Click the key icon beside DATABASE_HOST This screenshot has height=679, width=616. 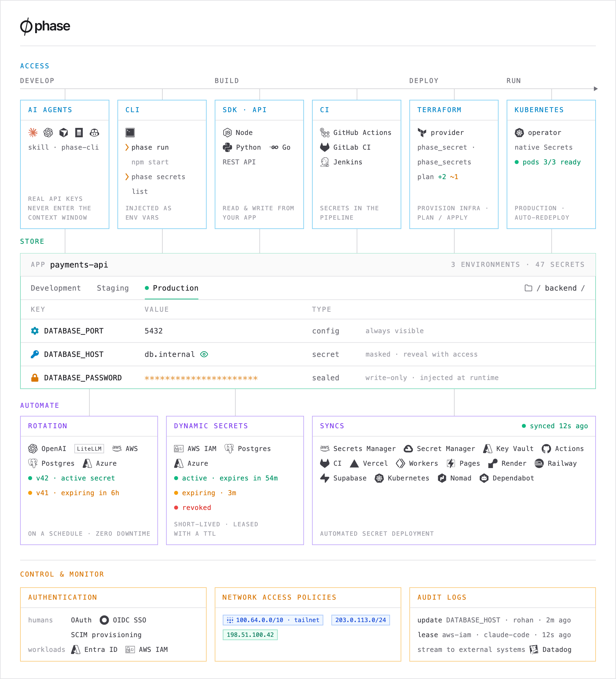coord(35,354)
